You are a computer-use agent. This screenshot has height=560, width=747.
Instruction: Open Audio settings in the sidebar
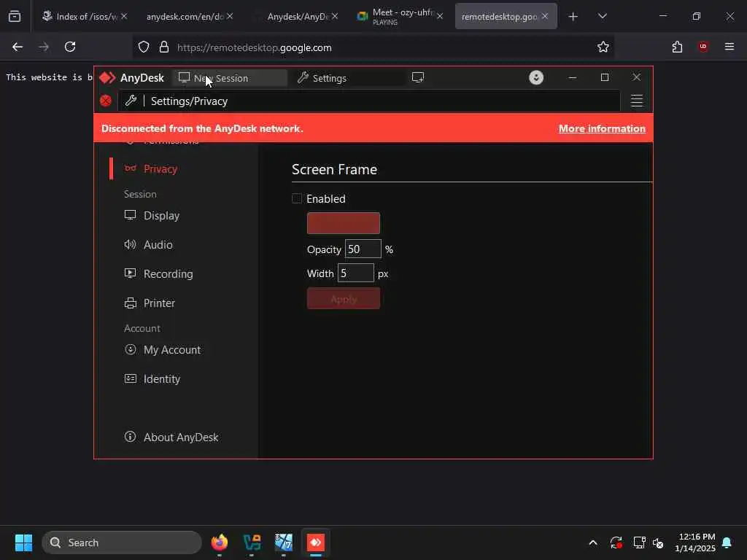158,245
